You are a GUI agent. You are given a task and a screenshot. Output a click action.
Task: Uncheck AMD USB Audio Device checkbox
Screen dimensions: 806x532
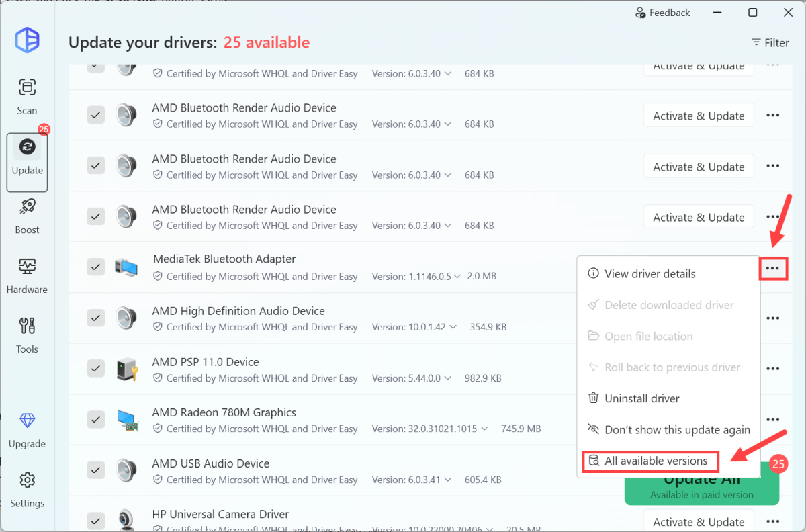point(96,470)
